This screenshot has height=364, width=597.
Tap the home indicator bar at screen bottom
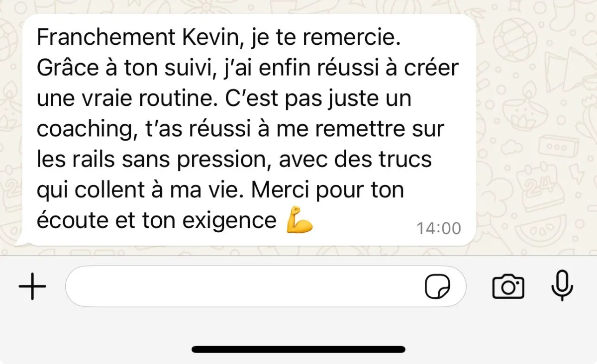tap(298, 349)
